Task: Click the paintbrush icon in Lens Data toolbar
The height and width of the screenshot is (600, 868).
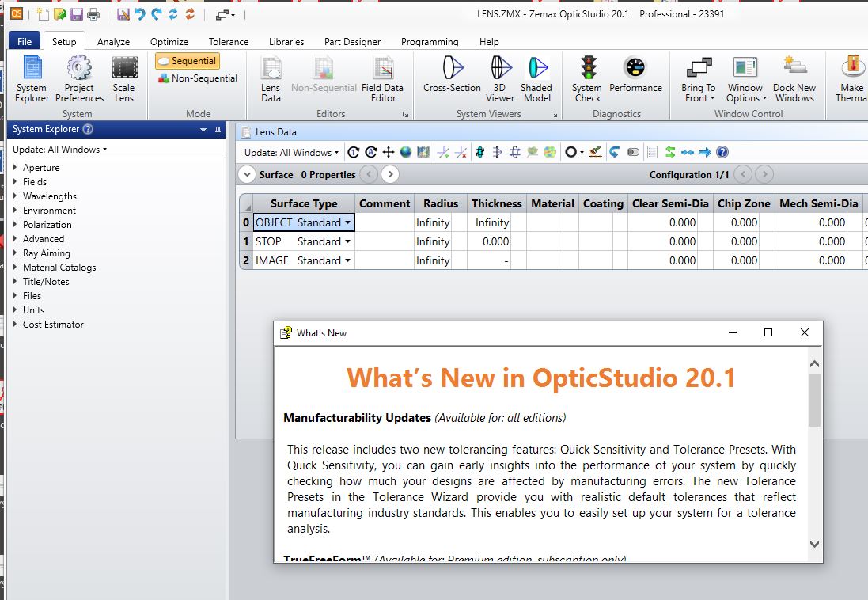Action: point(596,152)
